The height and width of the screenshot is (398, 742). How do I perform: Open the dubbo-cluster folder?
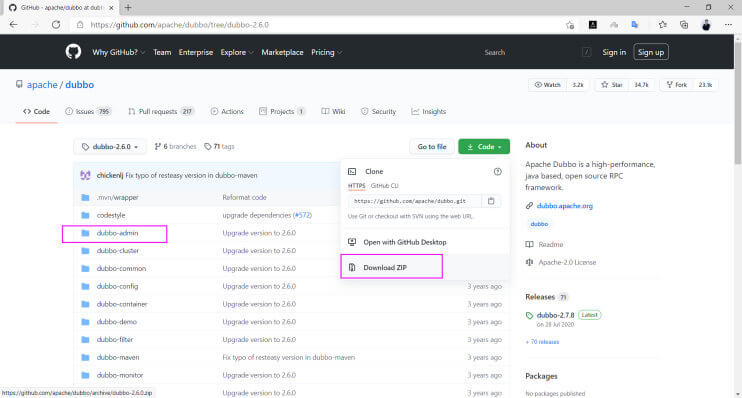point(118,251)
